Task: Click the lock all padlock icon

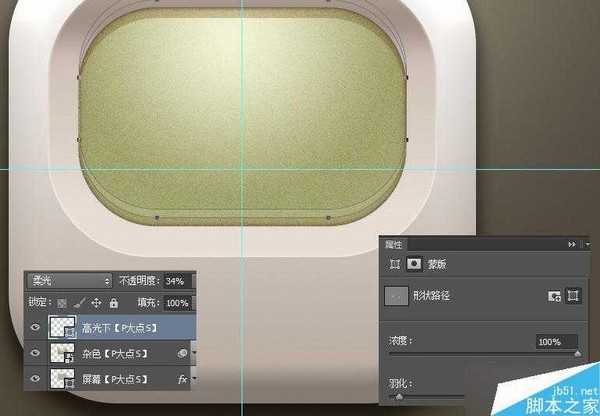Action: pyautogui.click(x=113, y=302)
